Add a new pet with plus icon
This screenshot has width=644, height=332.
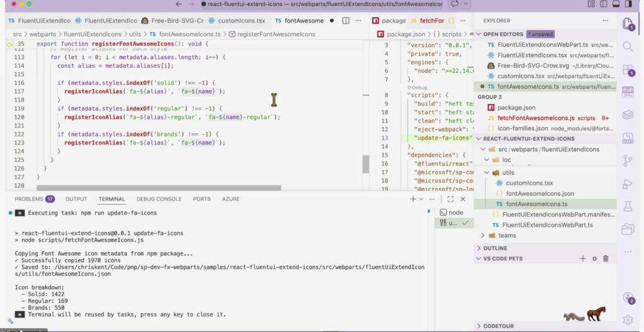pos(582,258)
